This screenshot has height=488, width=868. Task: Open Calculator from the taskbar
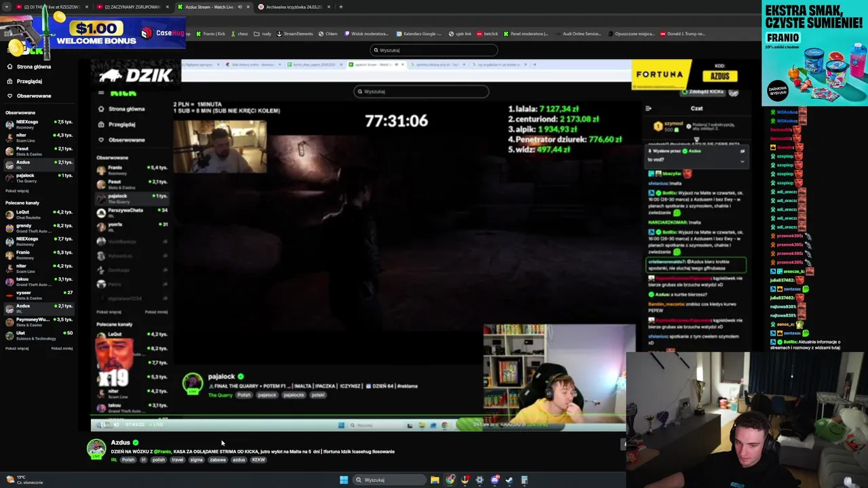524,481
